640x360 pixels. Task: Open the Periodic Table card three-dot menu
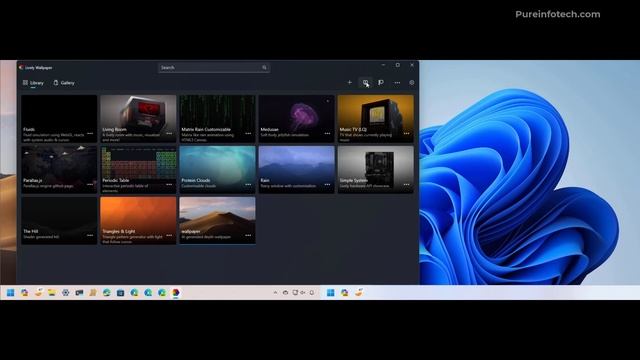[x=169, y=184]
